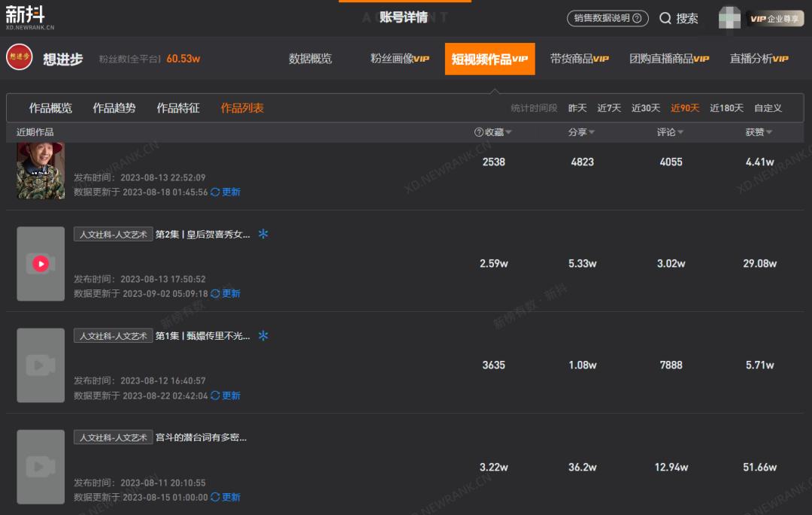Open the user profile avatar at top right
The height and width of the screenshot is (515, 812).
point(729,18)
